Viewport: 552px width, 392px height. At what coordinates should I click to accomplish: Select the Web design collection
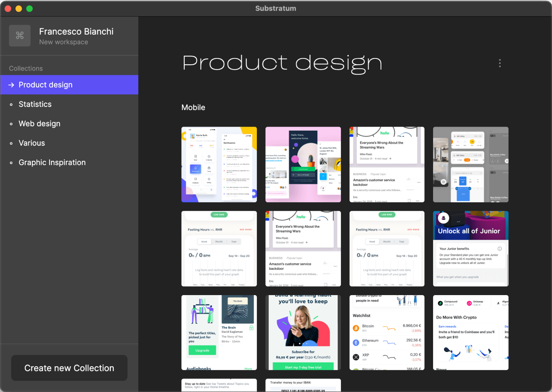tap(40, 124)
